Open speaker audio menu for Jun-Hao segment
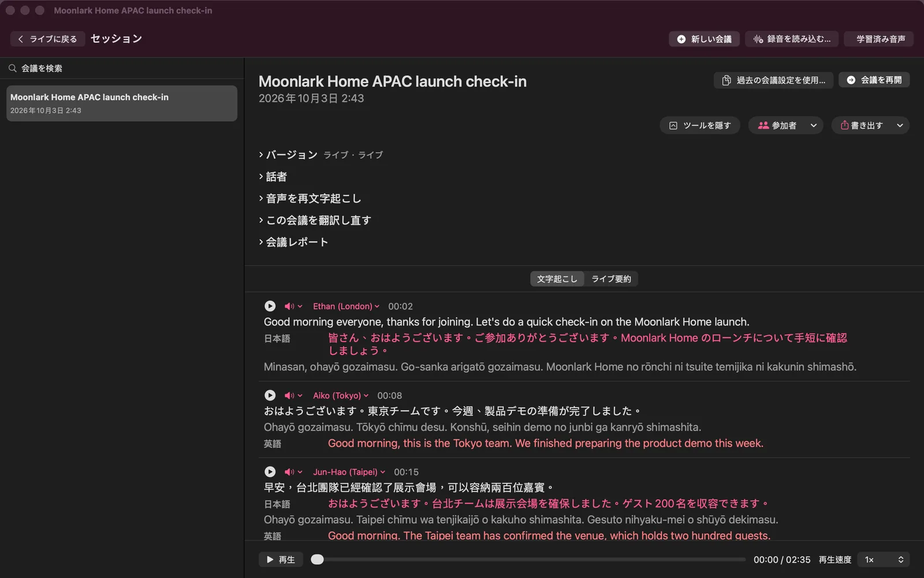The image size is (924, 578). (293, 472)
